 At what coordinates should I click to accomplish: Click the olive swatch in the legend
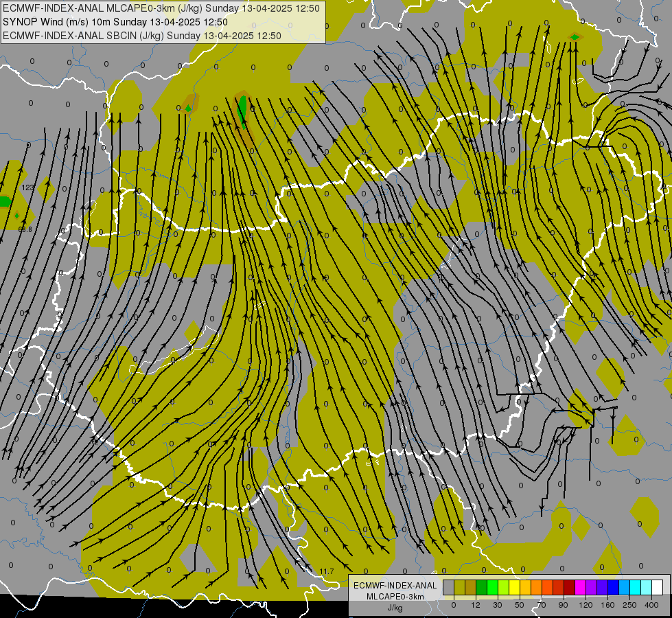[x=460, y=587]
